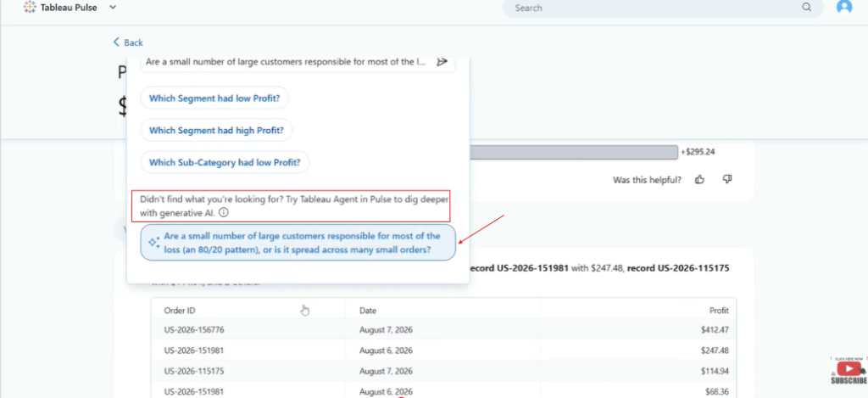Click the Profit column header

[x=719, y=311]
